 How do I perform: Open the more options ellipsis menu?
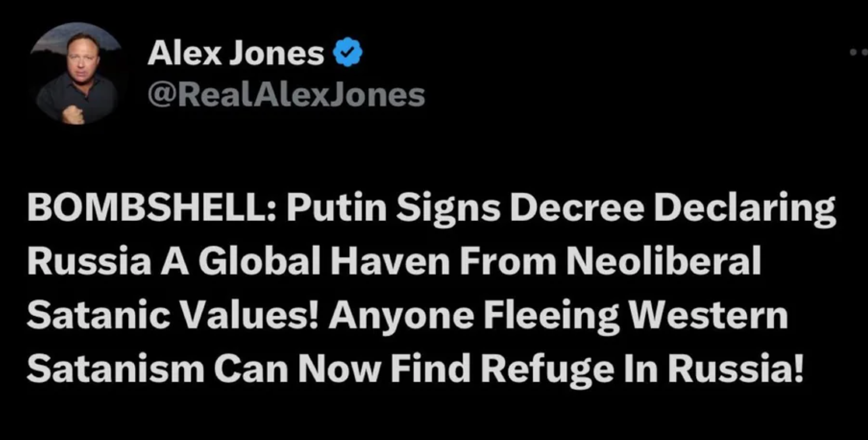[x=858, y=51]
